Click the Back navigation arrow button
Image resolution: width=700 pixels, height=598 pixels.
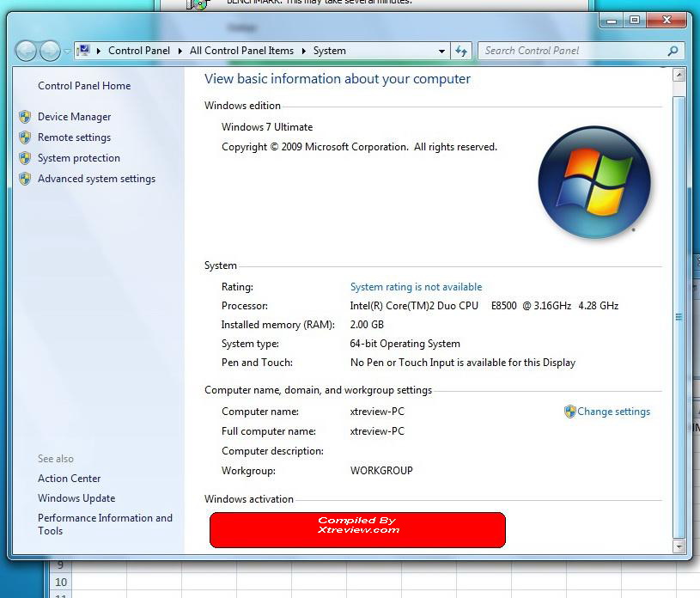tap(27, 51)
